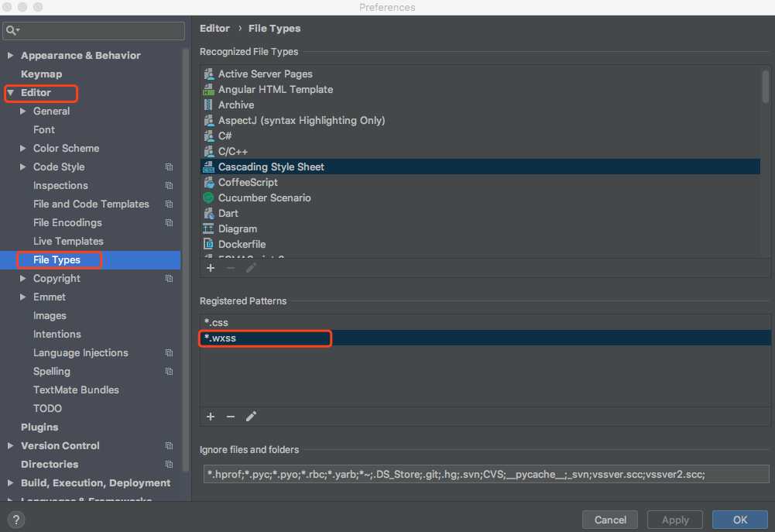Click the project icon beside File and Code Templates
Screen dimensions: 775x532
click(x=169, y=204)
